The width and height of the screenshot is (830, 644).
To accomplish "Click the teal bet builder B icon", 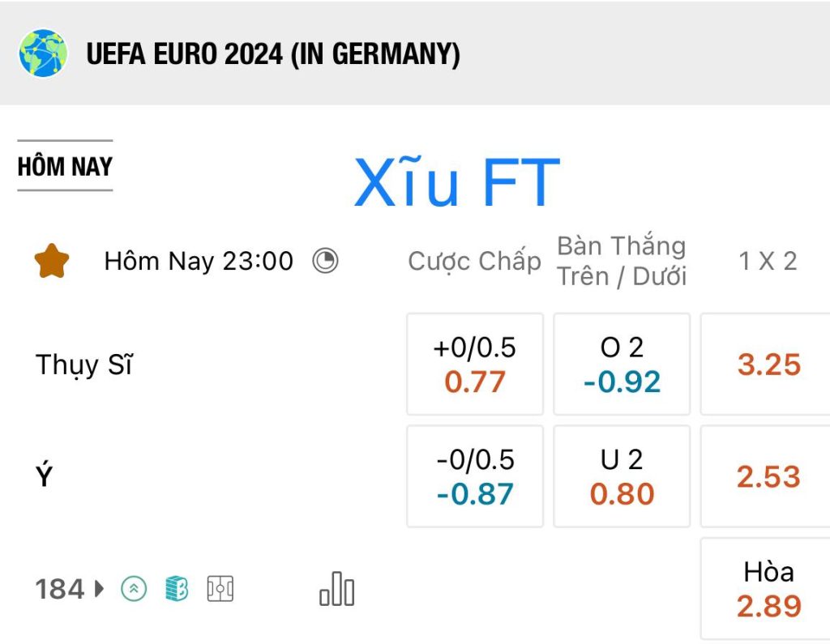I will [177, 588].
